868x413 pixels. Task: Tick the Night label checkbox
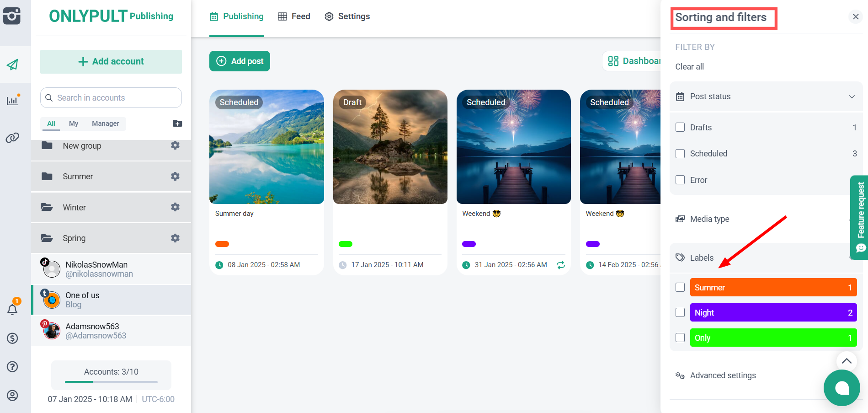click(680, 313)
